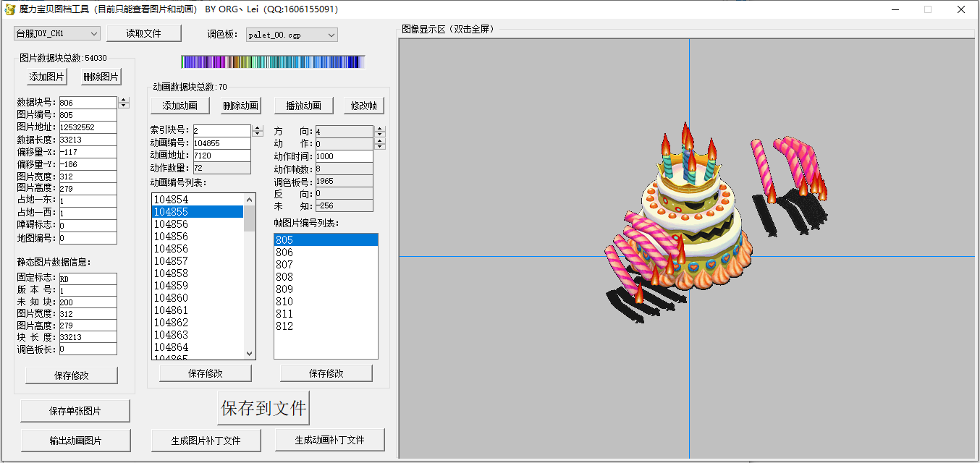
Task: Increment the 数据块号 stepper up arrow
Action: [124, 100]
